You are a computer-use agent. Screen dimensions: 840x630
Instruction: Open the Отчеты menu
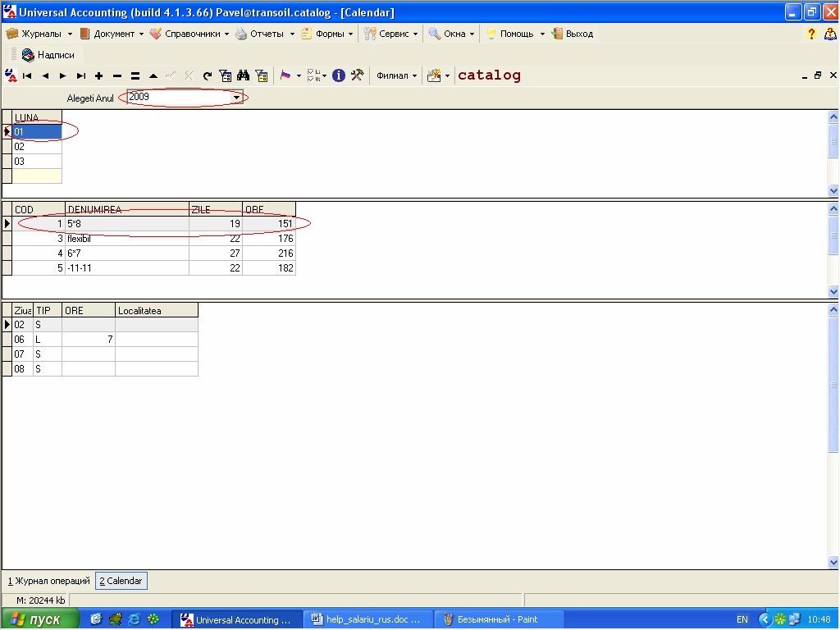[265, 34]
